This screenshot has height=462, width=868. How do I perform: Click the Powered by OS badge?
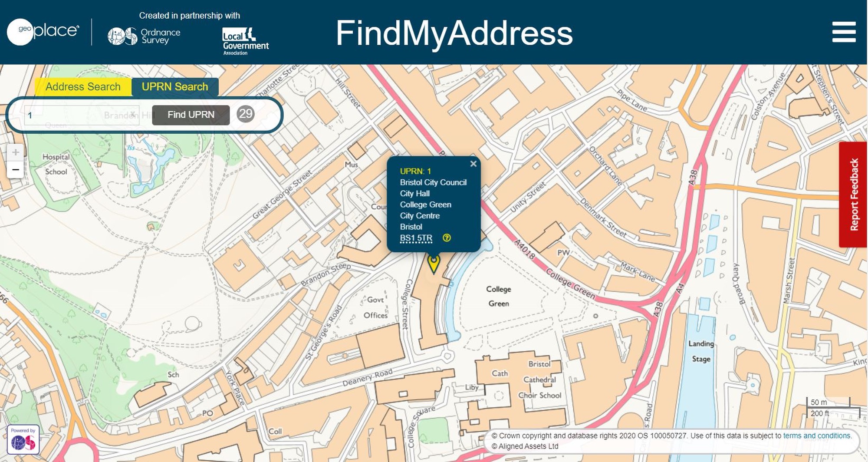click(23, 439)
